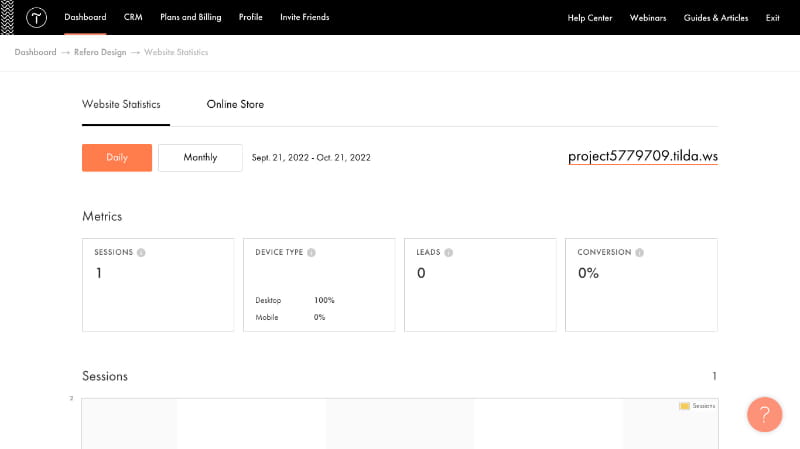
Task: Click the Tilda logo icon
Action: point(36,18)
